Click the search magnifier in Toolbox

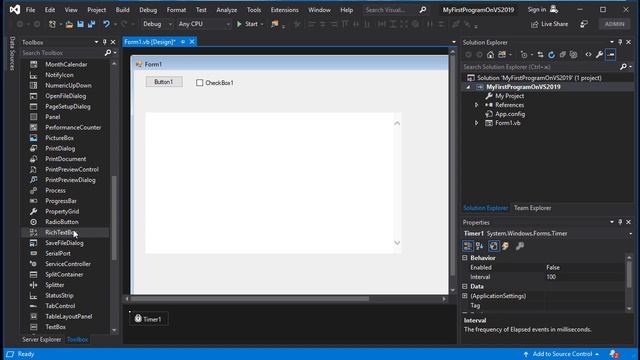108,53
